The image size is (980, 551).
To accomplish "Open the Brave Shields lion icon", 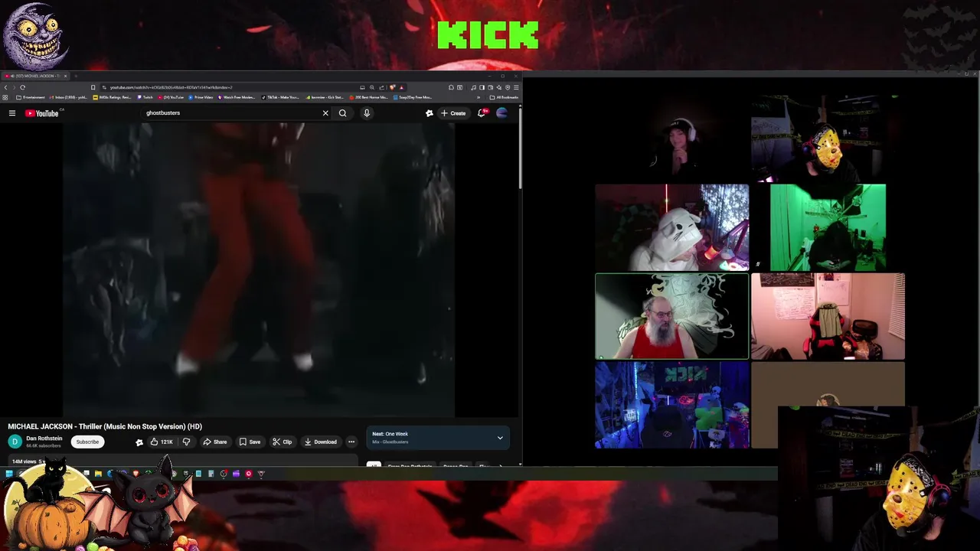I will point(392,87).
